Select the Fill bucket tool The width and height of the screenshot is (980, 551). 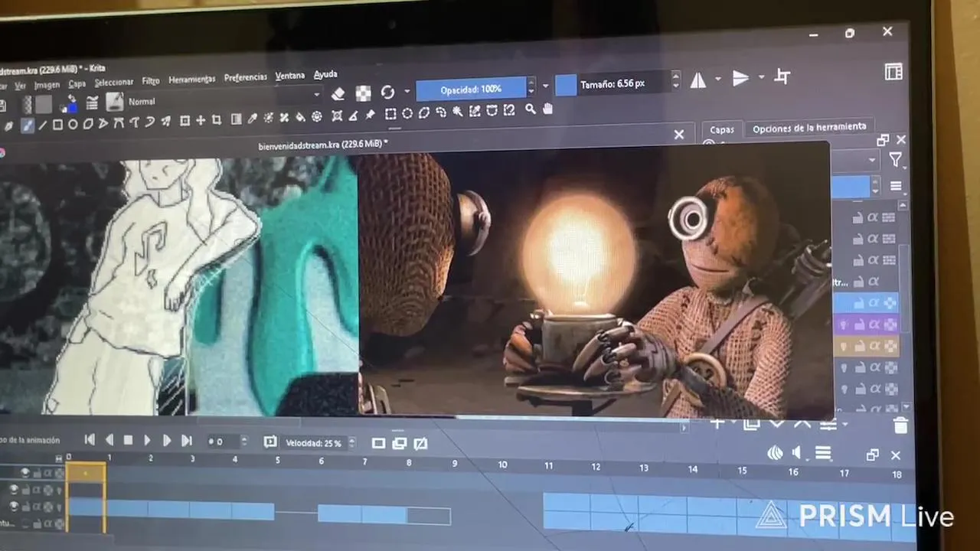coord(300,117)
